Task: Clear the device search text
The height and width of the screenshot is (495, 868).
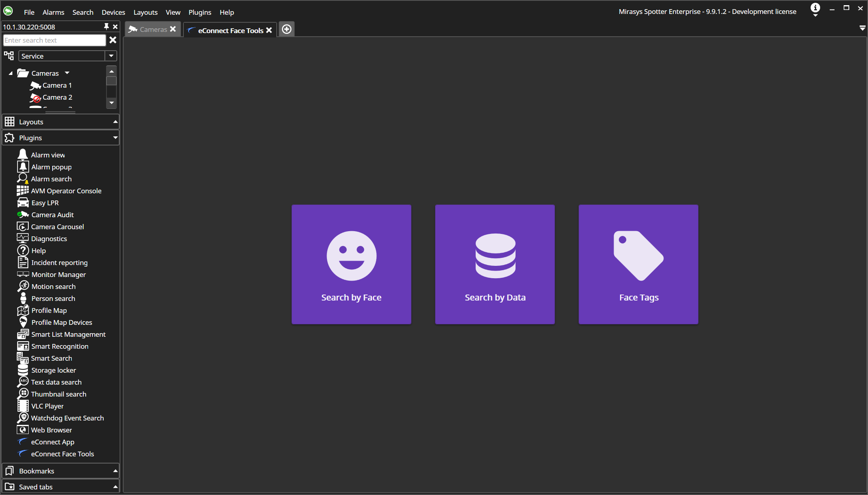Action: pyautogui.click(x=113, y=40)
